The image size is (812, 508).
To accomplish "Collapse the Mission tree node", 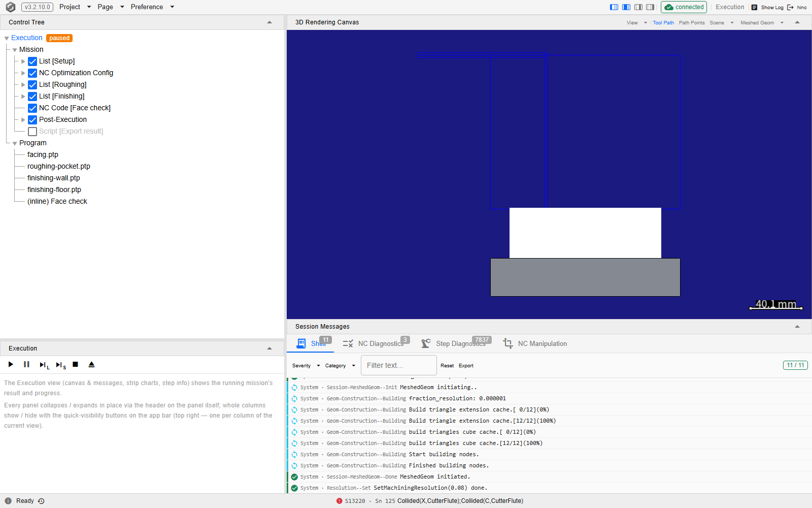I will point(15,50).
